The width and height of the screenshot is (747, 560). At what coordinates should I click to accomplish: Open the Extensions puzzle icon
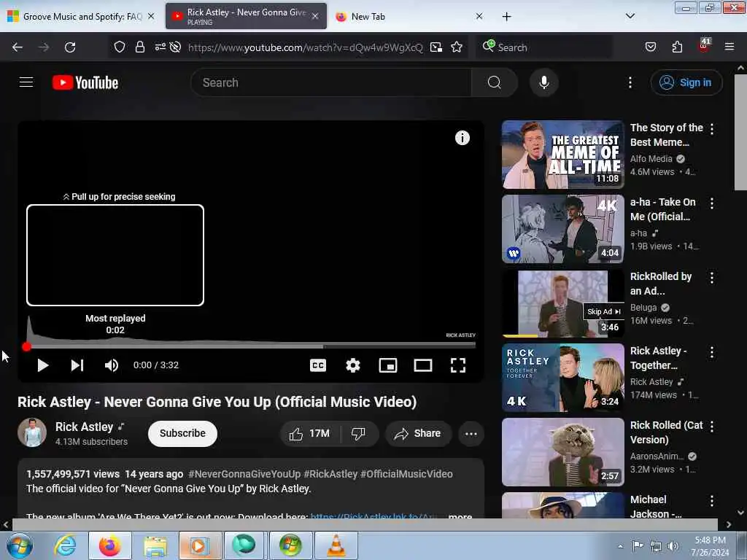(677, 47)
